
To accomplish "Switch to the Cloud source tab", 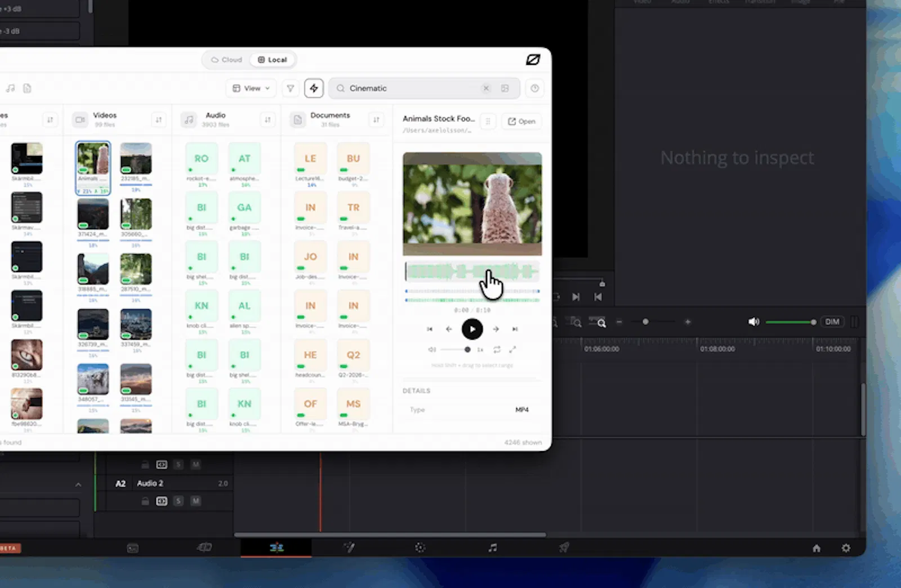I will click(226, 60).
